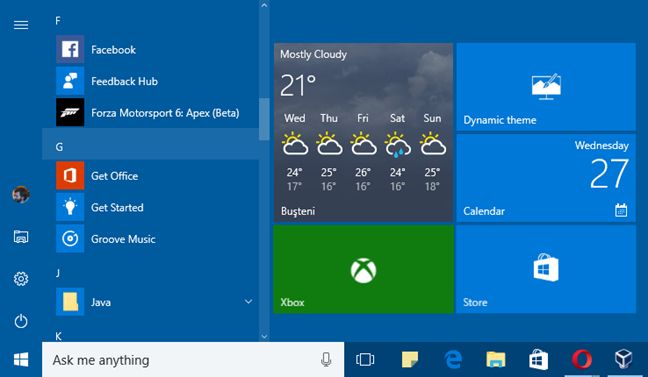Image resolution: width=648 pixels, height=377 pixels.
Task: Click Saturday forecast in Weather tile
Action: coord(398,152)
